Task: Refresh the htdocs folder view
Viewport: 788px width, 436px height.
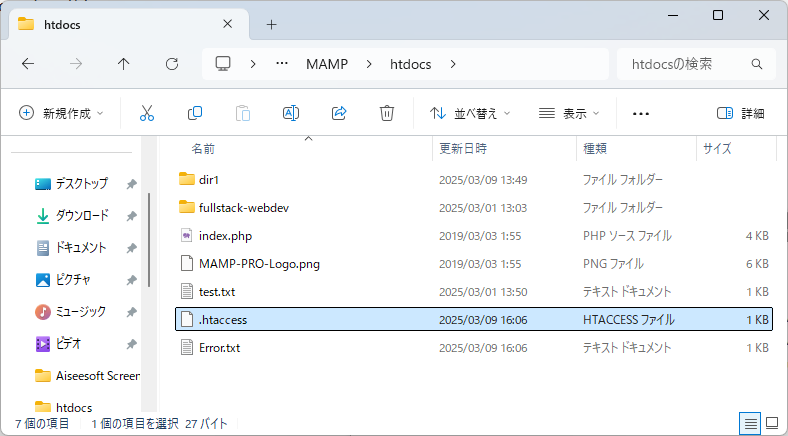Action: 172,64
